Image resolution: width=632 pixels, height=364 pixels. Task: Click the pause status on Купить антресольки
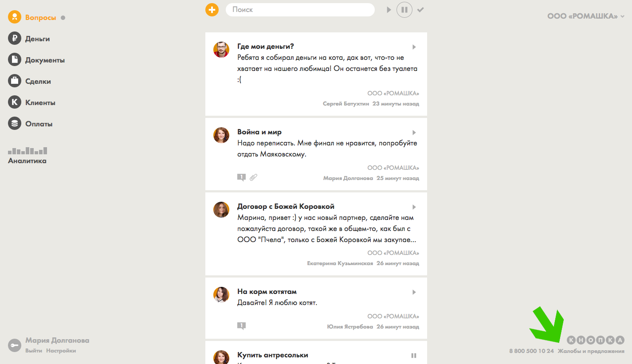pos(414,356)
